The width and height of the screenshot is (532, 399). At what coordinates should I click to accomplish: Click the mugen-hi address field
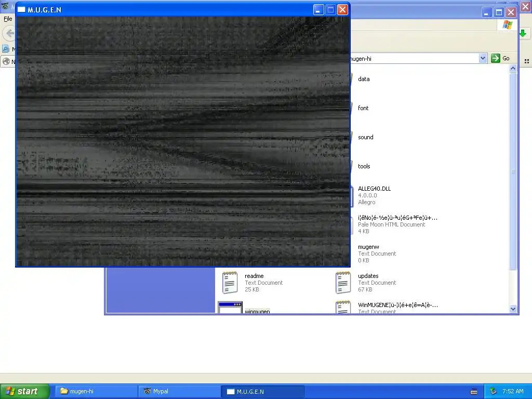(x=414, y=58)
